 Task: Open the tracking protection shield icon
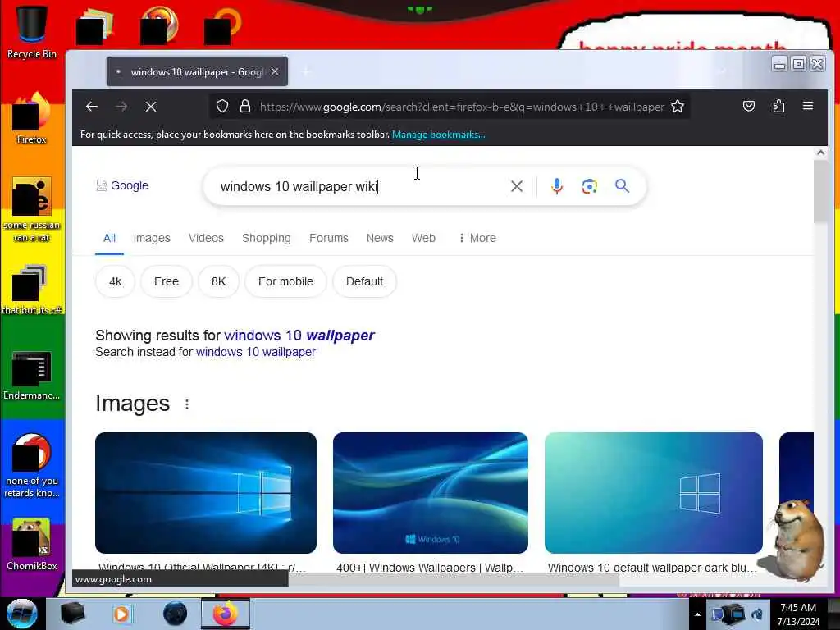pos(222,106)
